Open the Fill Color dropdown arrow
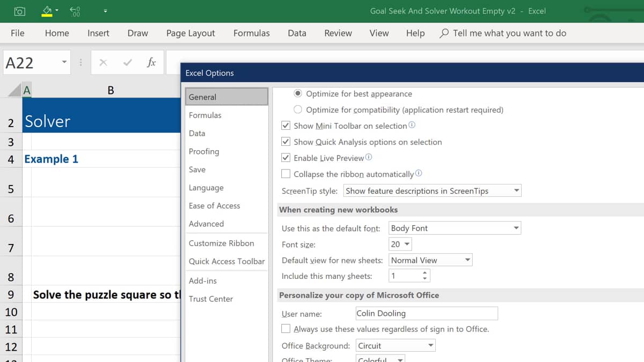The width and height of the screenshot is (644, 362). [57, 11]
